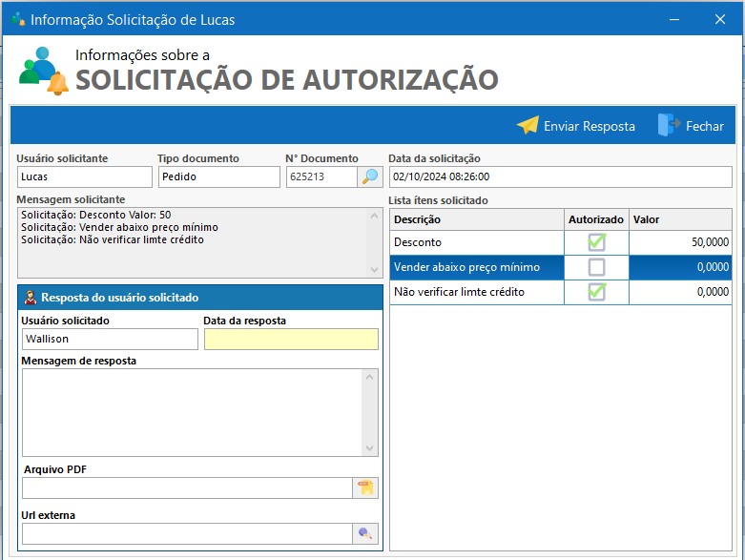Click the Usuário solicitado field Wallison
Screen dimensions: 745x560
click(x=110, y=339)
